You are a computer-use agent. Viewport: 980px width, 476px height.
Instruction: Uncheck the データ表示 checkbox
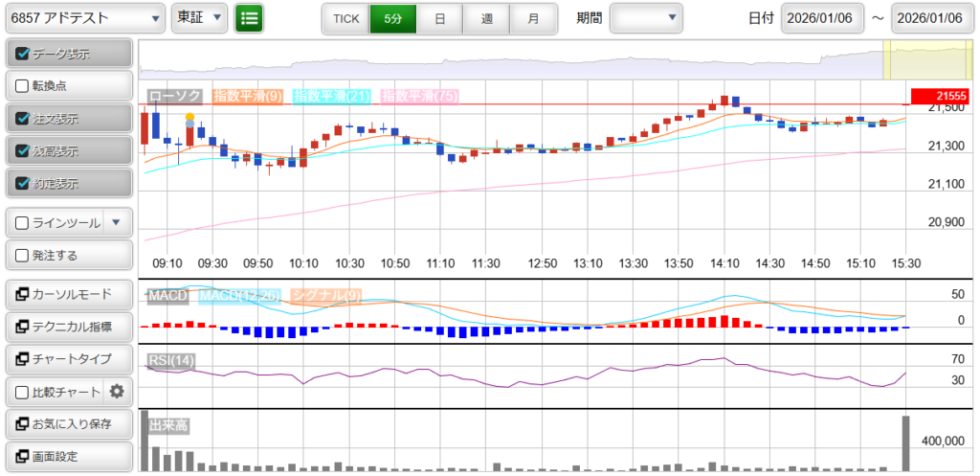pyautogui.click(x=23, y=54)
